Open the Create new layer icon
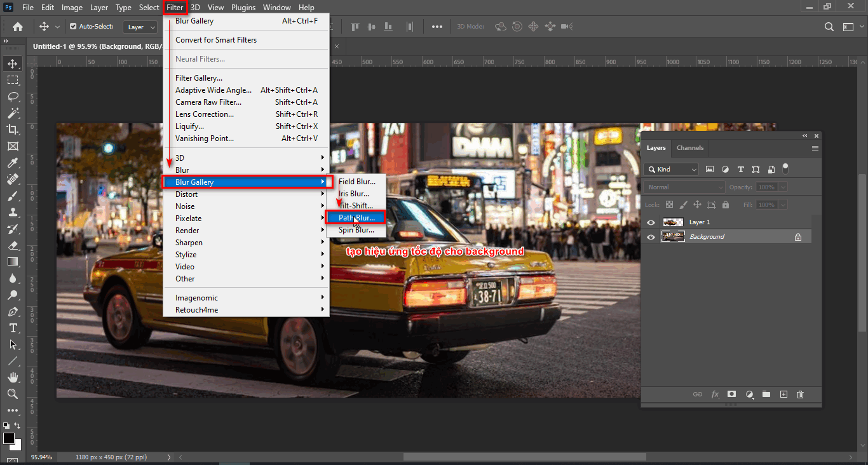 point(783,394)
